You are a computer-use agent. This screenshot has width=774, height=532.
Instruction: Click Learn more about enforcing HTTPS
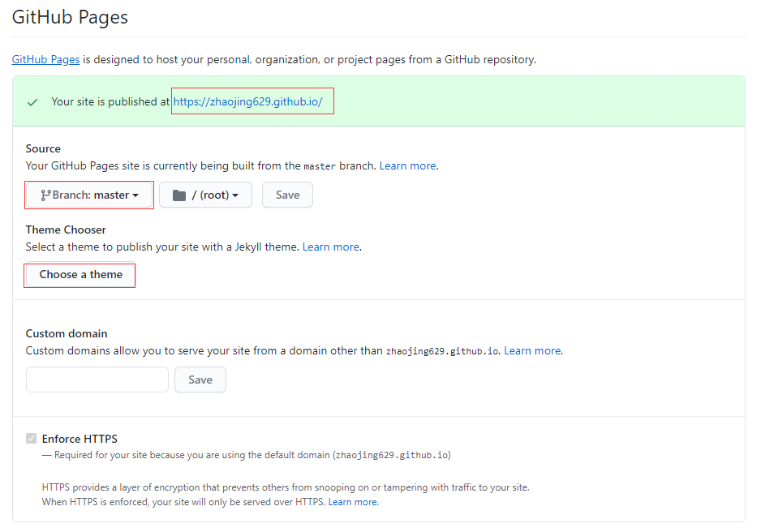coord(352,502)
